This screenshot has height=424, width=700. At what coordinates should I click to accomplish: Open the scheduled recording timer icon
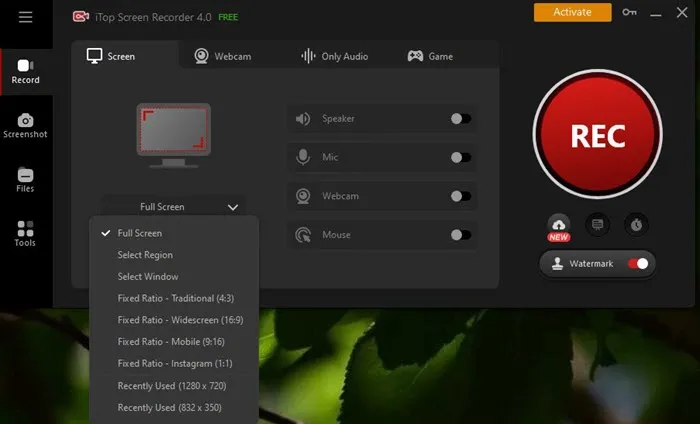[x=636, y=224]
